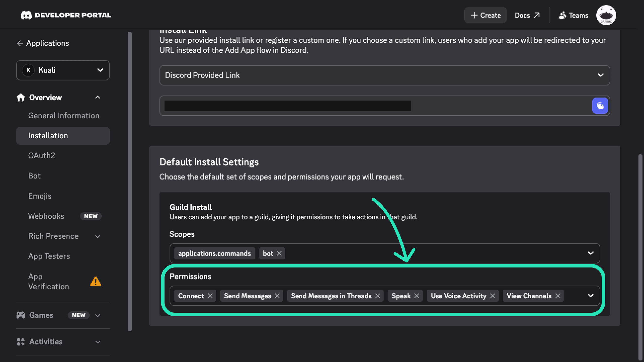Collapse the Overview section

pos(98,97)
